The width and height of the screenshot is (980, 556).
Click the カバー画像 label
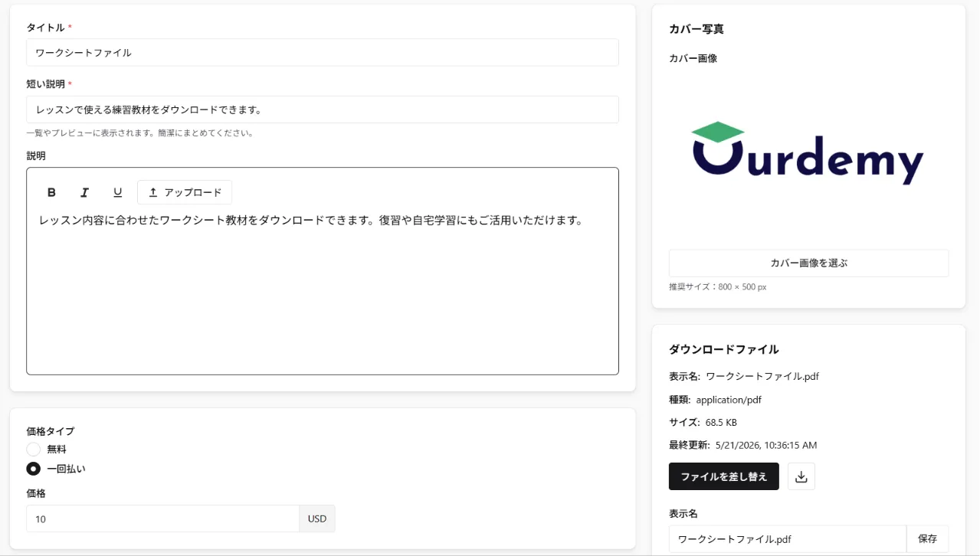click(x=693, y=58)
